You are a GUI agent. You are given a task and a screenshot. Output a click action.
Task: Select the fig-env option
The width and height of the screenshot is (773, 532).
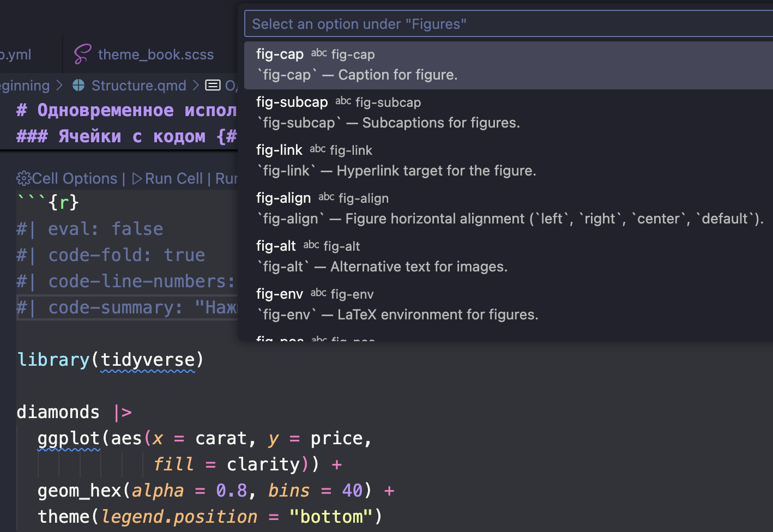pyautogui.click(x=509, y=305)
